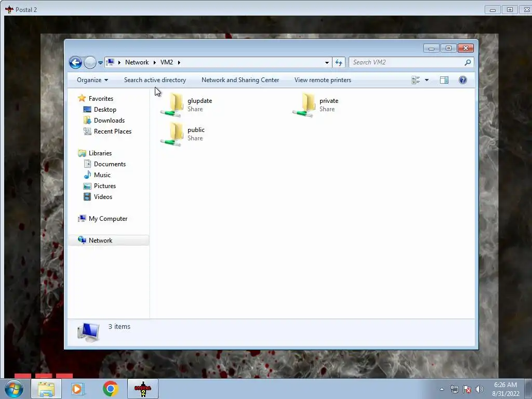Choose Search active directory
Viewport: 532px width, 399px height.
click(155, 80)
